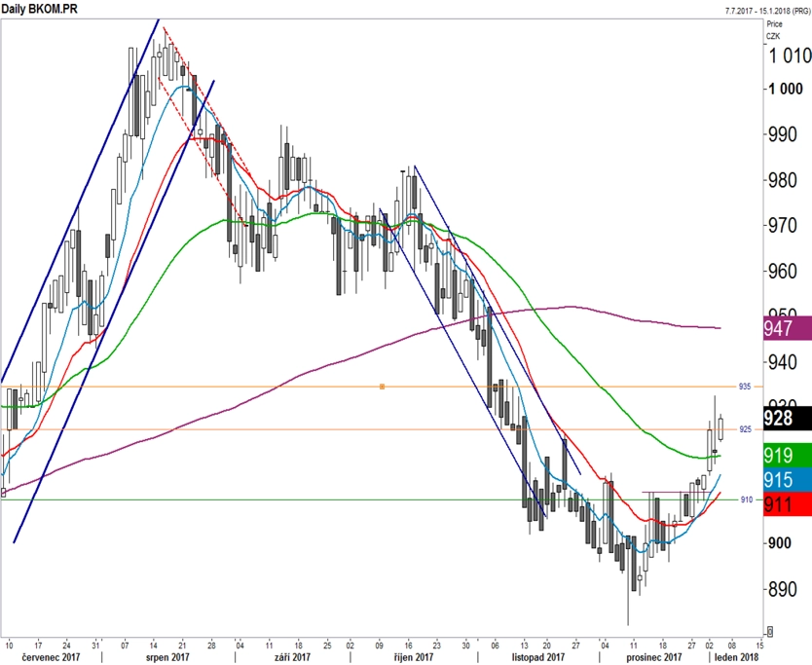Click the red 911 moving average label
This screenshot has height=665, width=812.
click(788, 504)
